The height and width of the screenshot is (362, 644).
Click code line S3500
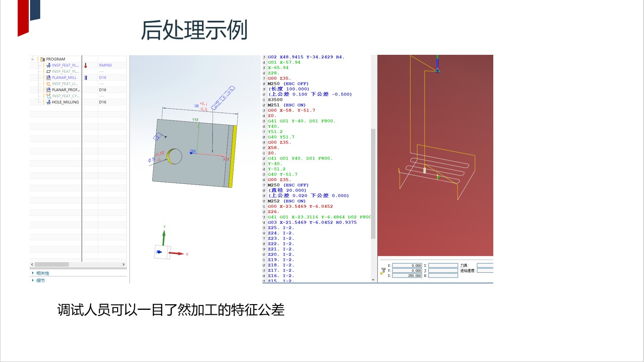(x=275, y=100)
